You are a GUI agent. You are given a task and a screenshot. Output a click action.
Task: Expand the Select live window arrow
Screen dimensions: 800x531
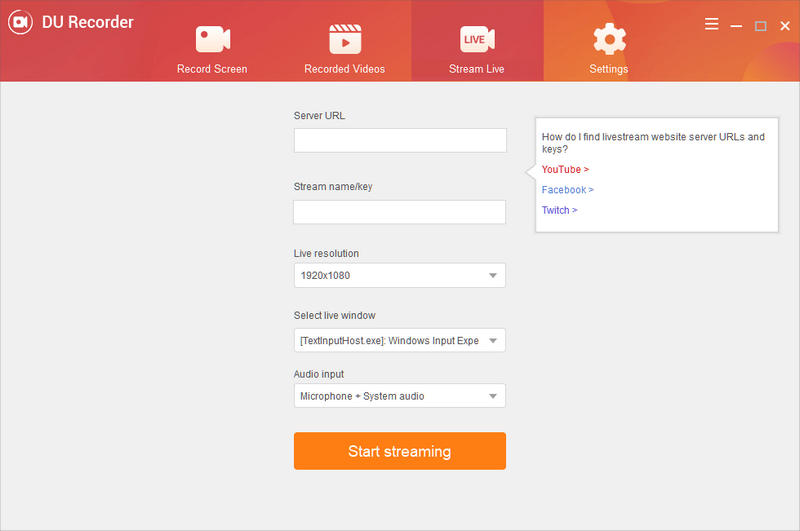tap(493, 341)
